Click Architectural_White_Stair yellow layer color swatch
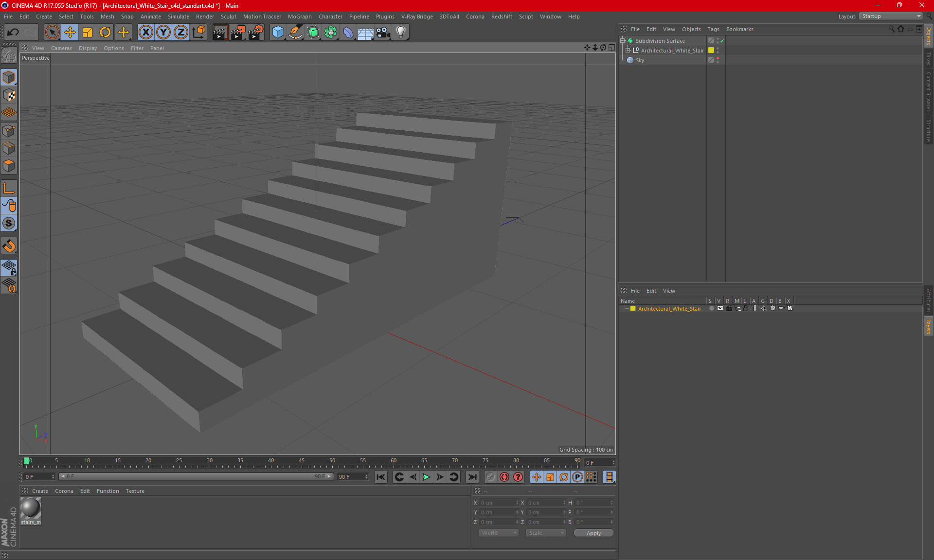This screenshot has height=560, width=934. tap(711, 51)
